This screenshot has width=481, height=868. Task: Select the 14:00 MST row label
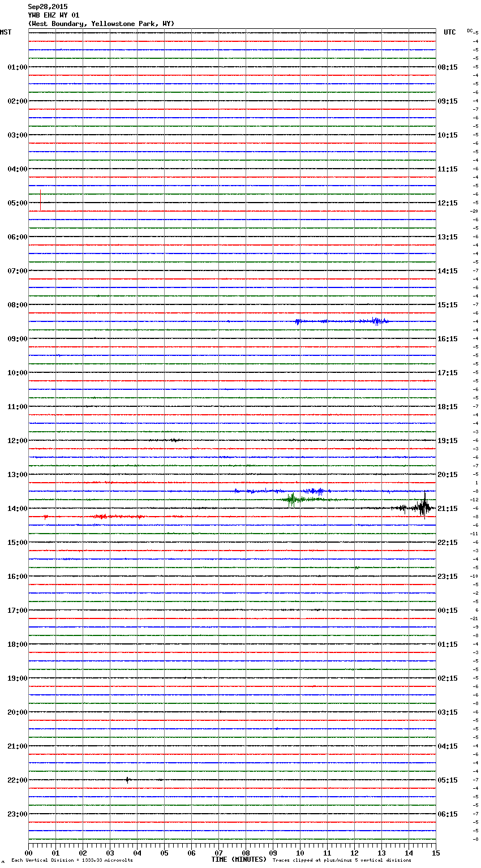click(17, 509)
